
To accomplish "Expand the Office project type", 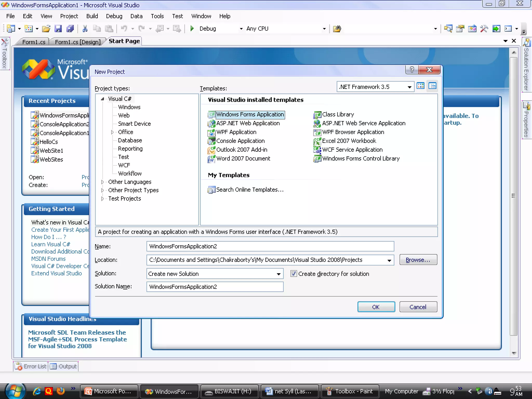I will 112,132.
